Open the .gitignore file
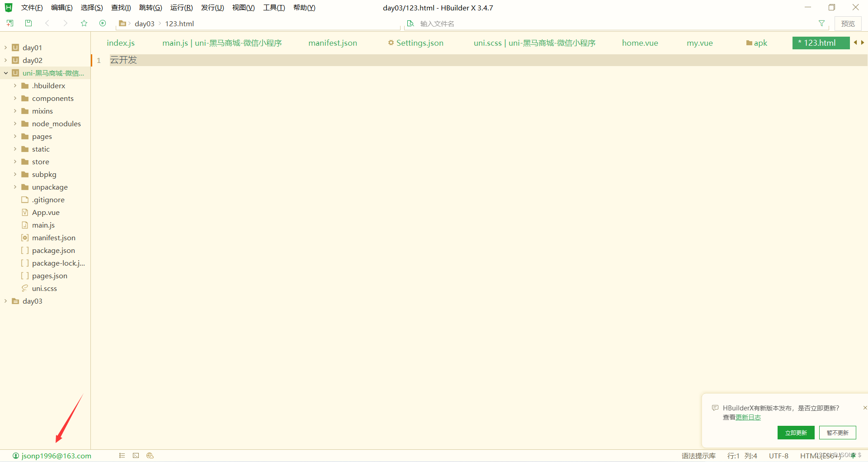The width and height of the screenshot is (868, 462). pos(48,200)
